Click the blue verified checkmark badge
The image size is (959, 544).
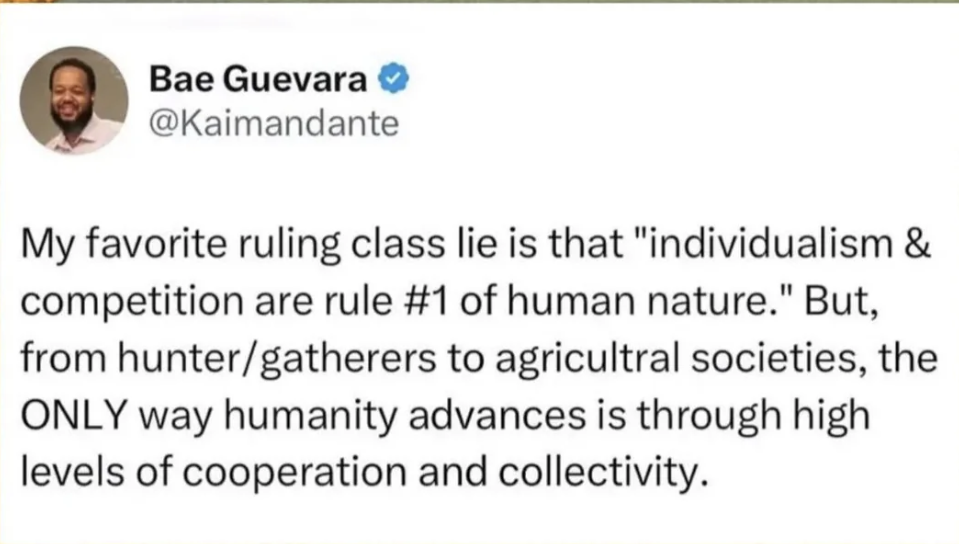coord(394,78)
